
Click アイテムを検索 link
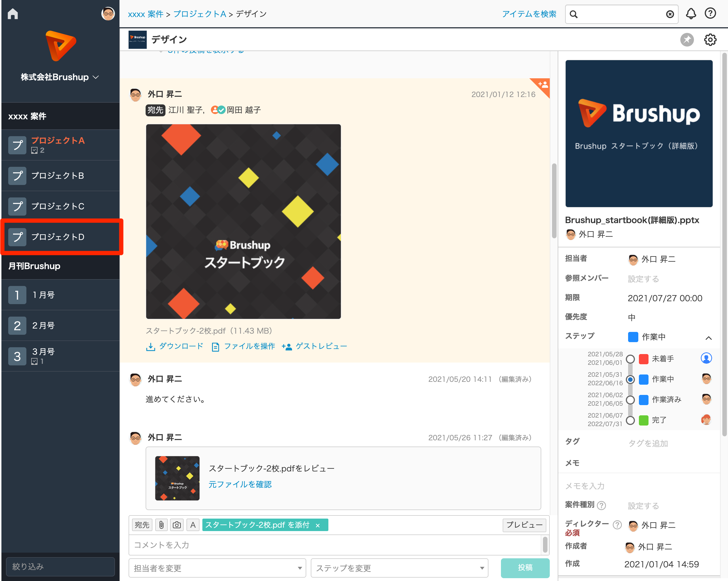click(529, 14)
